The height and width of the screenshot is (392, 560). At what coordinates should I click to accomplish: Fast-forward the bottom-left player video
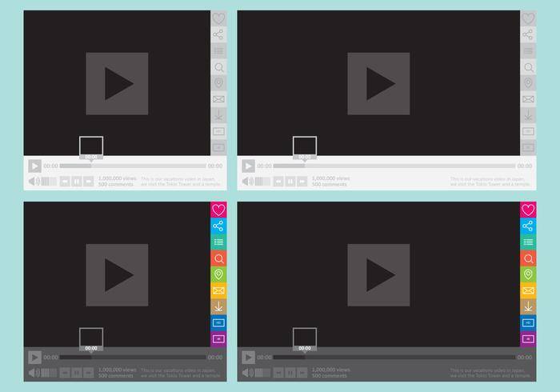click(88, 373)
